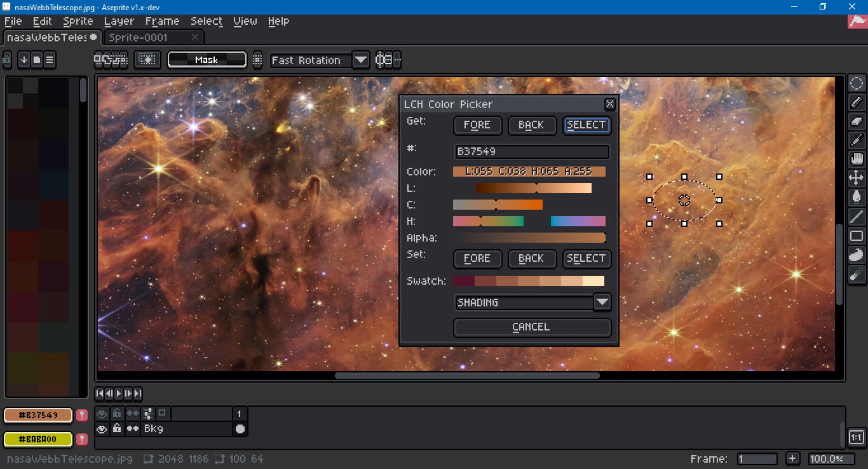Select the Pencil tool
The image size is (868, 469).
click(857, 102)
